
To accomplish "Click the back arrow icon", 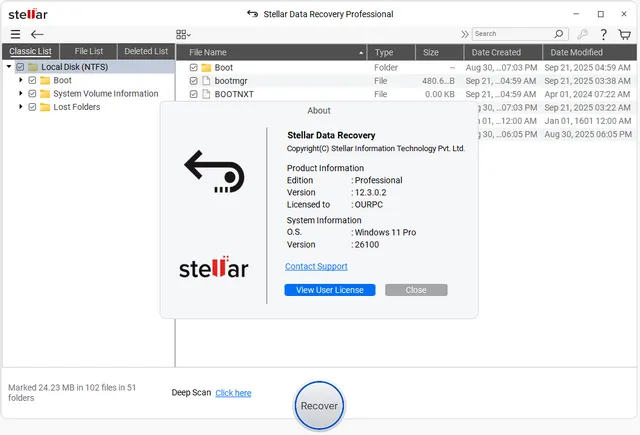I will pos(37,34).
